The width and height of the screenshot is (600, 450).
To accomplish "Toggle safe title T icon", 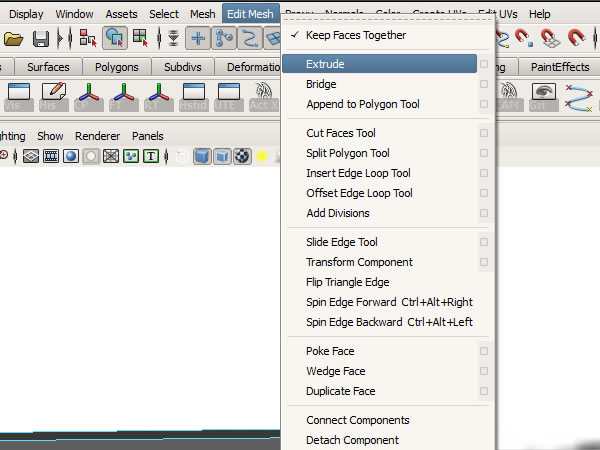I will pyautogui.click(x=151, y=156).
